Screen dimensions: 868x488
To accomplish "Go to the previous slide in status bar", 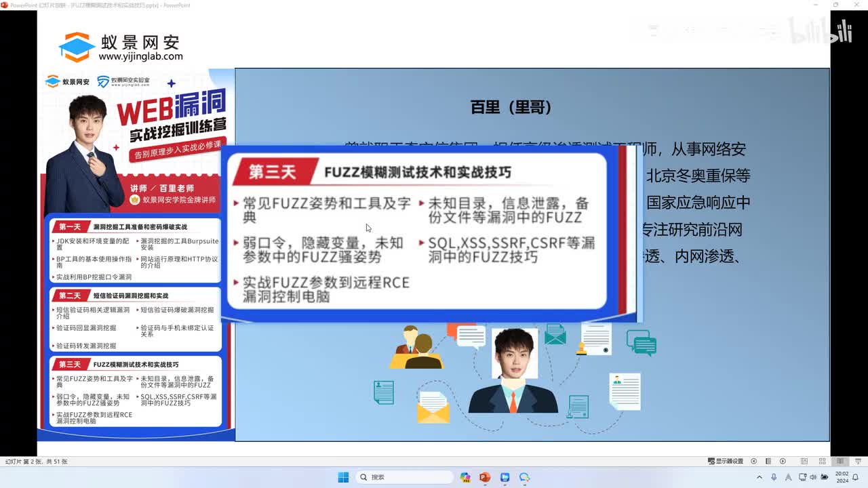I will coord(753,462).
